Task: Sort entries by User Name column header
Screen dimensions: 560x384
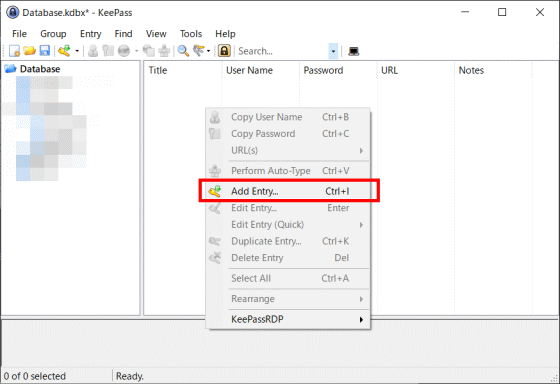Action: click(260, 70)
